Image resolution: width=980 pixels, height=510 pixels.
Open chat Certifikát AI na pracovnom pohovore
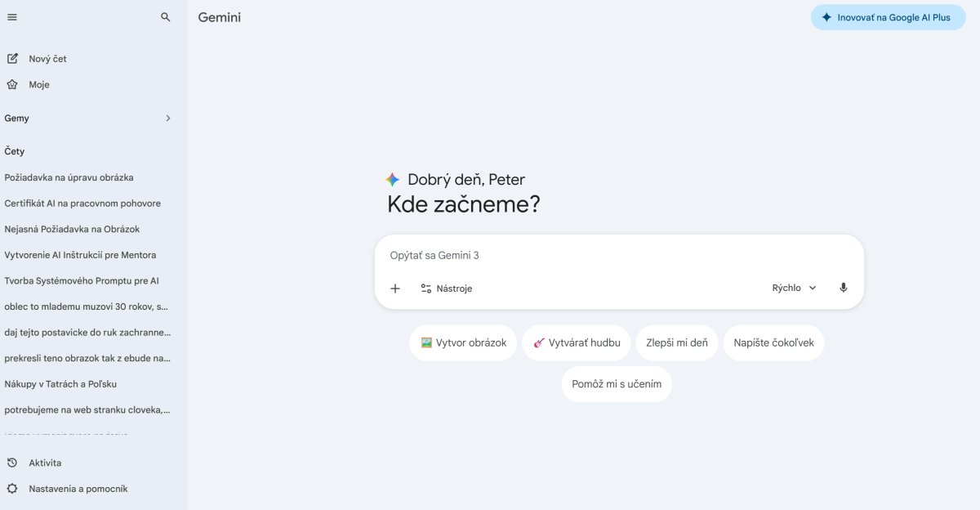(82, 204)
